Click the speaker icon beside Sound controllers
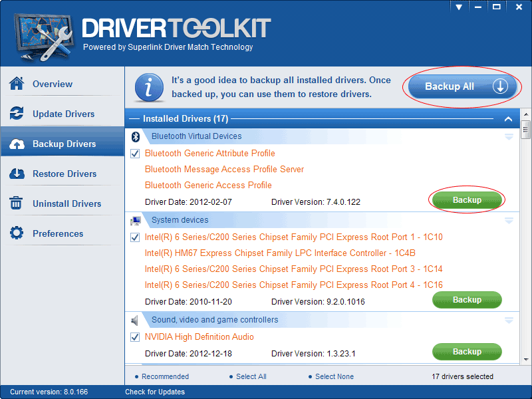Image resolution: width=532 pixels, height=399 pixels. 135,321
